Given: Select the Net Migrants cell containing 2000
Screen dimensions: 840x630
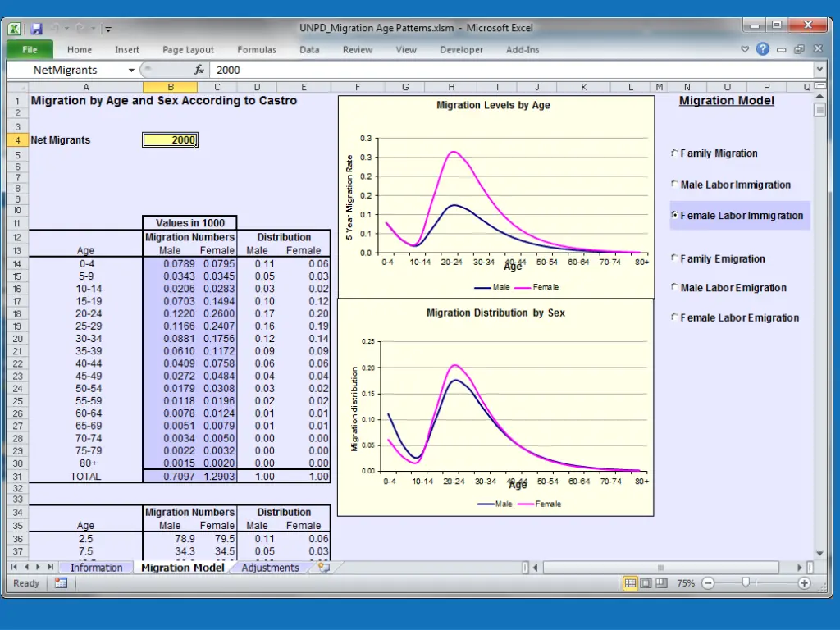Looking at the screenshot, I should click(x=170, y=140).
